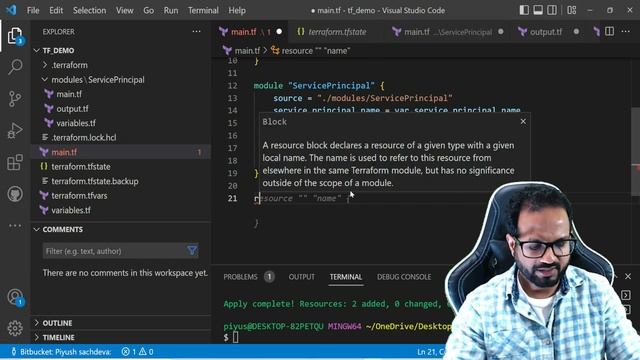Viewport: 640px width, 360px height.
Task: Close the Block hover documentation popup
Action: (x=523, y=121)
